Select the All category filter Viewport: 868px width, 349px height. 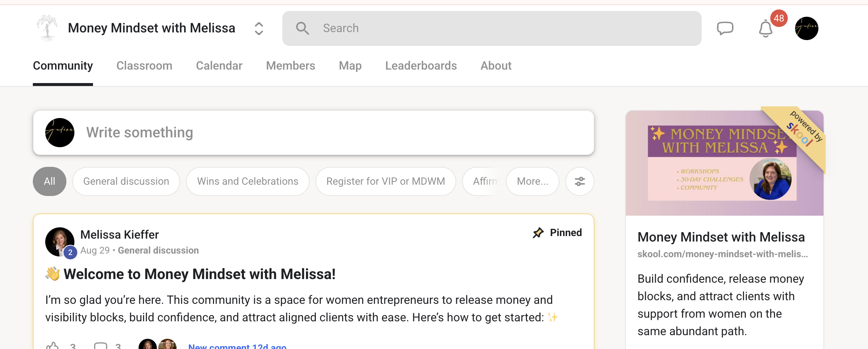50,181
